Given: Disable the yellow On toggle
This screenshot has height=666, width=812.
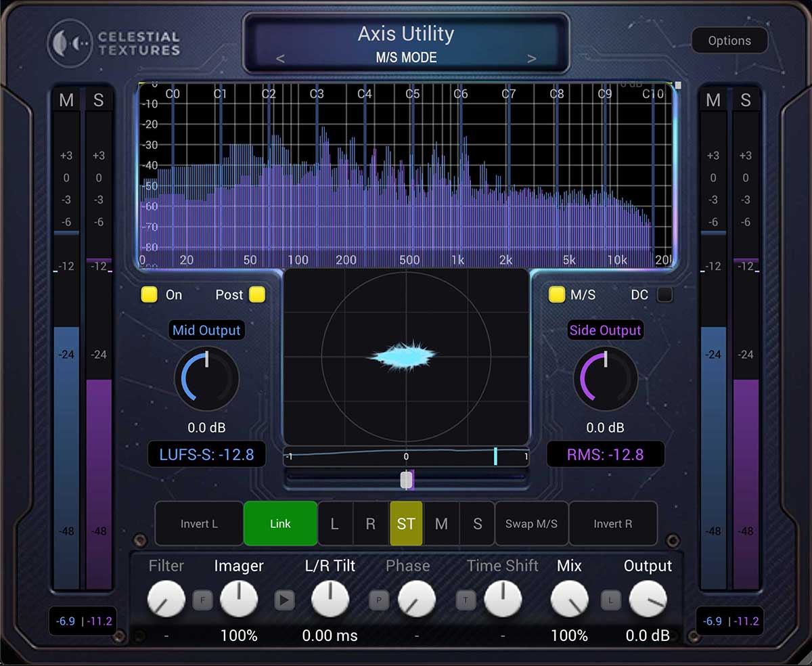Looking at the screenshot, I should coord(149,294).
